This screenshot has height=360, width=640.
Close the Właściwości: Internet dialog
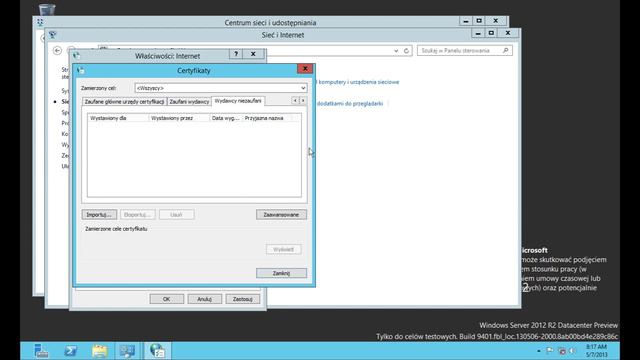click(x=253, y=54)
